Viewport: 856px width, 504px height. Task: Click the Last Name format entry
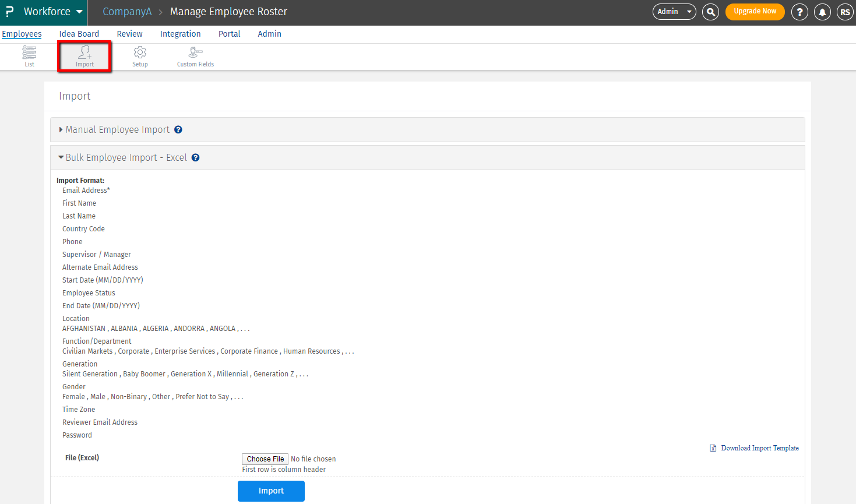79,216
